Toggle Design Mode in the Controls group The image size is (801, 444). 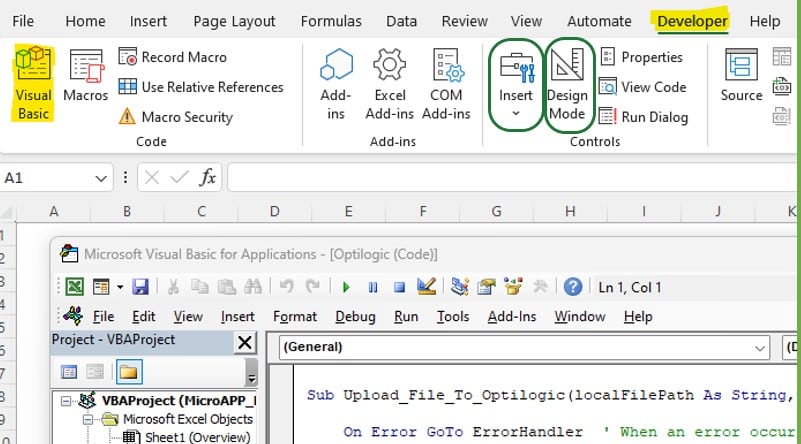pyautogui.click(x=567, y=84)
